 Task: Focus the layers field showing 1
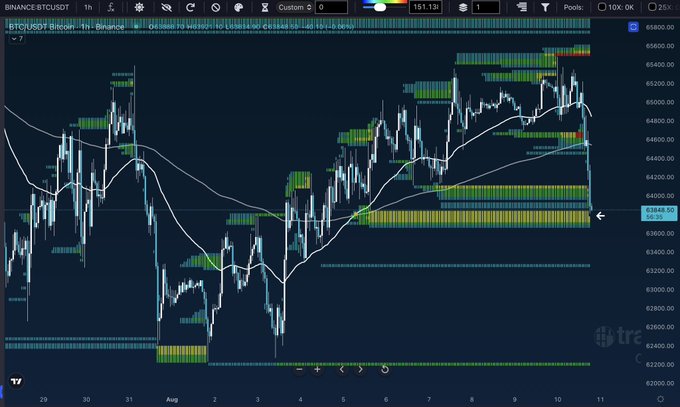pyautogui.click(x=486, y=7)
